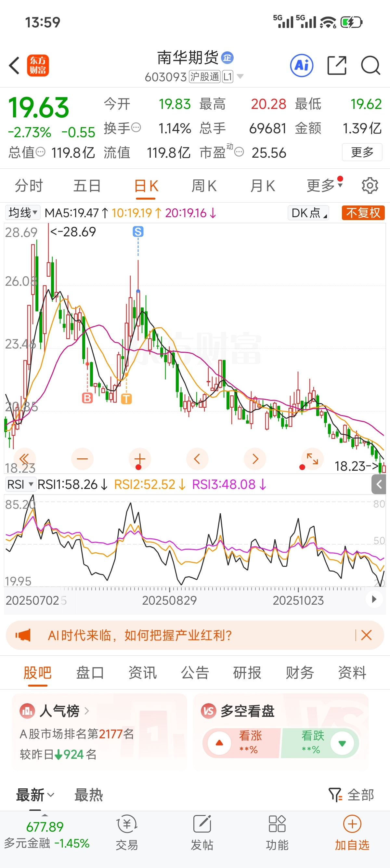
Task: Move chart right with right arrow
Action: (x=255, y=459)
